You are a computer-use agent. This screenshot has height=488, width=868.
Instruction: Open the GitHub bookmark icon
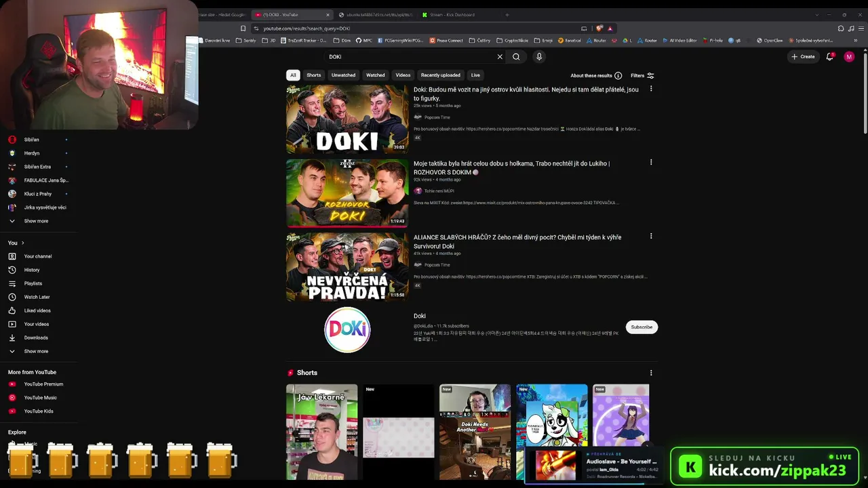pos(359,41)
